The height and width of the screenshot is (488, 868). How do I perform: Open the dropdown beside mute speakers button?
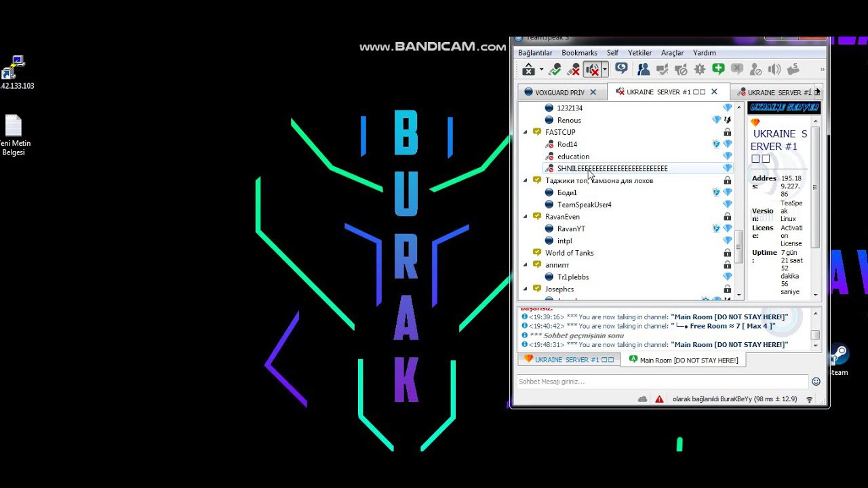[x=604, y=70]
